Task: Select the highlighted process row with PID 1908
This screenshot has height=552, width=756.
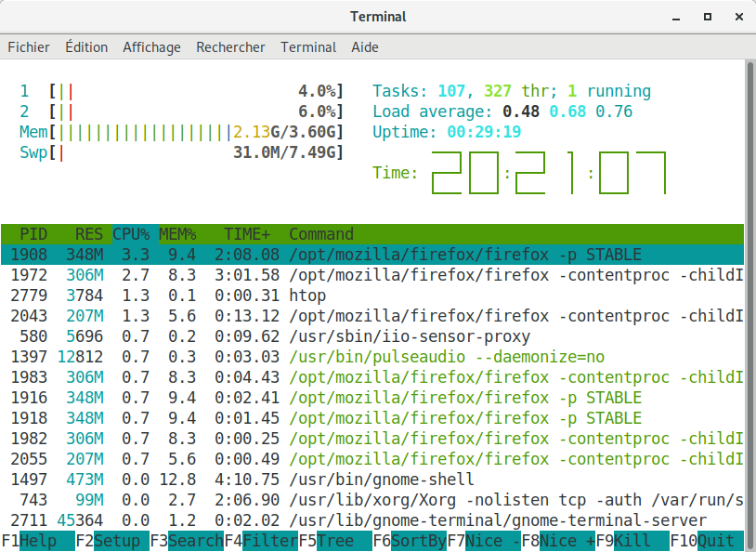Action: pos(372,255)
